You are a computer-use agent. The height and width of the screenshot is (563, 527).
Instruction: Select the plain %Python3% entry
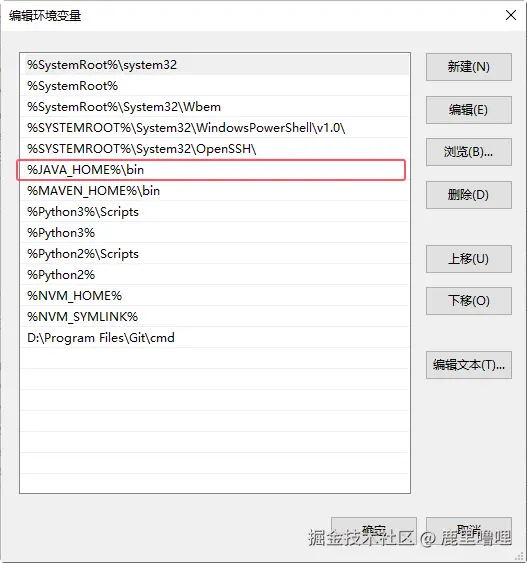click(x=215, y=233)
